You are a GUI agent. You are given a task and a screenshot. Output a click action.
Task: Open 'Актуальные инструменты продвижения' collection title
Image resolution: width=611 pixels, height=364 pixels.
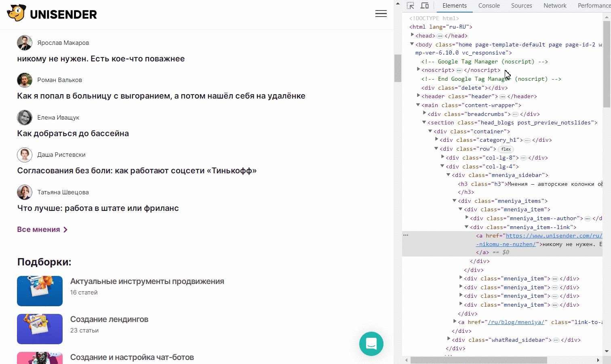(147, 281)
